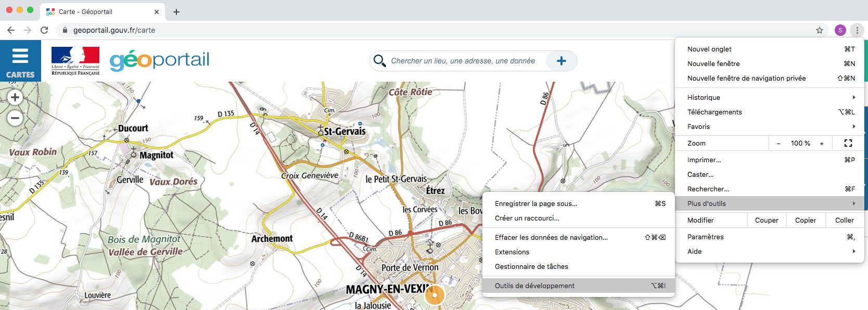Decrease browser zoom with minus
The height and width of the screenshot is (310, 868).
click(778, 144)
